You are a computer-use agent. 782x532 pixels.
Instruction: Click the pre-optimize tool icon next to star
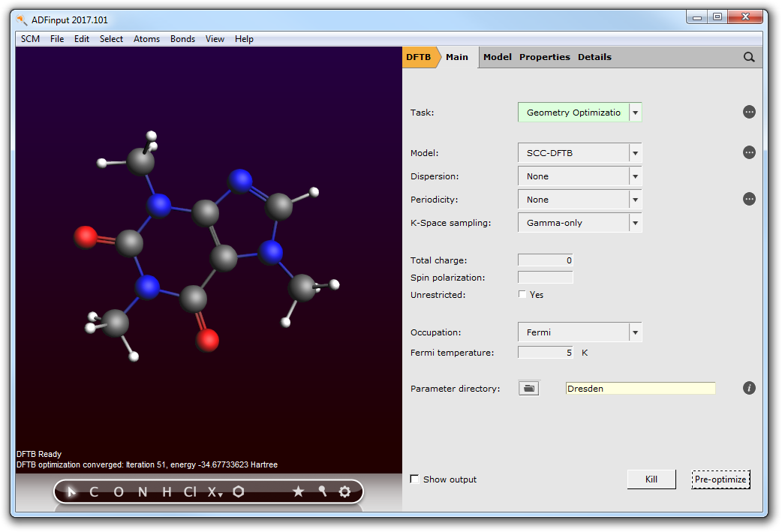322,491
